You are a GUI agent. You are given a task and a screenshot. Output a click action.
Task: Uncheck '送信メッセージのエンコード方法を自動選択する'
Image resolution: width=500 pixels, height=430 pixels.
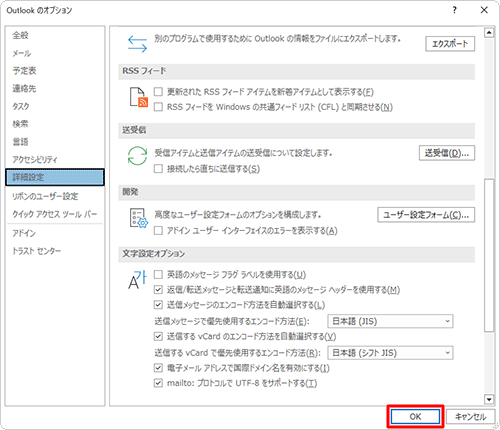(158, 305)
